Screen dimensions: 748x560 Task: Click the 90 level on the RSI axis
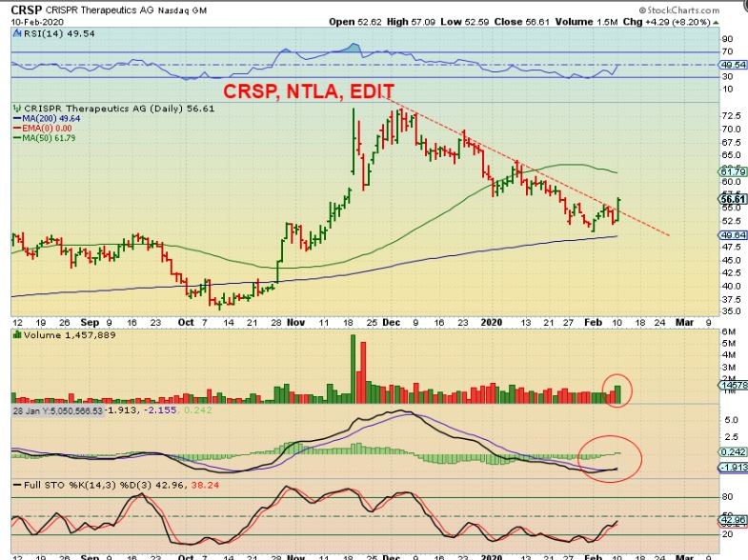[x=727, y=39]
